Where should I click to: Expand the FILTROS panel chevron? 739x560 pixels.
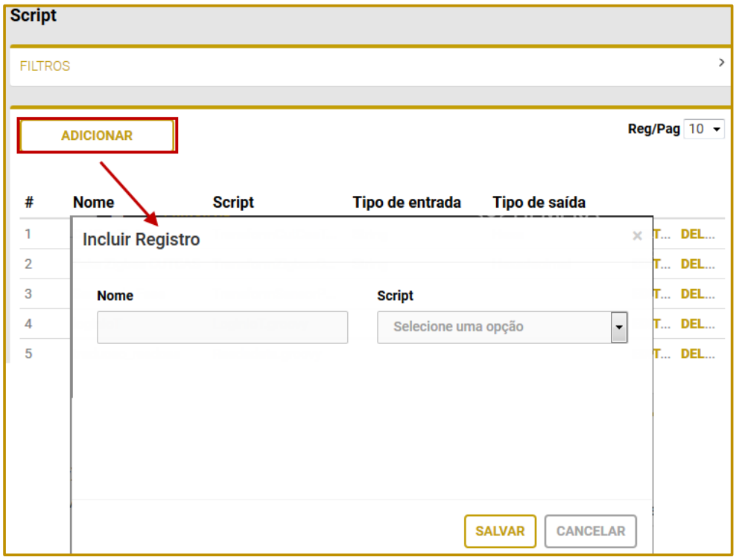click(x=720, y=63)
